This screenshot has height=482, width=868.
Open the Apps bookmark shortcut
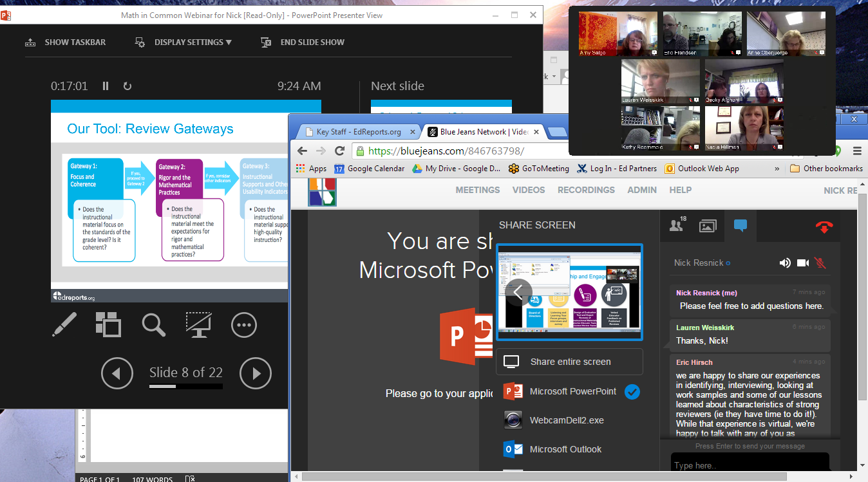311,169
